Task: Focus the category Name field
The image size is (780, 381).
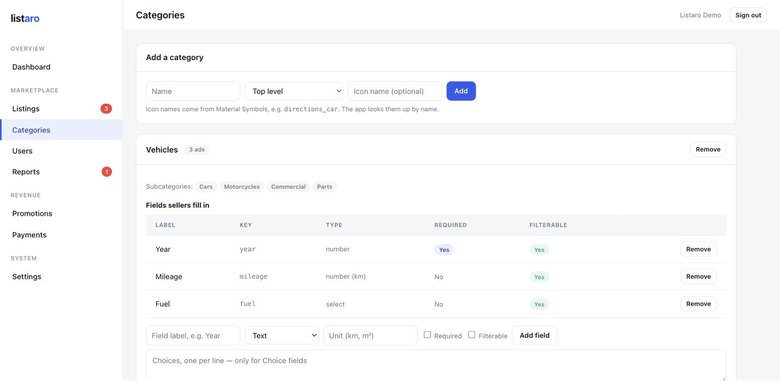Action: pyautogui.click(x=193, y=91)
